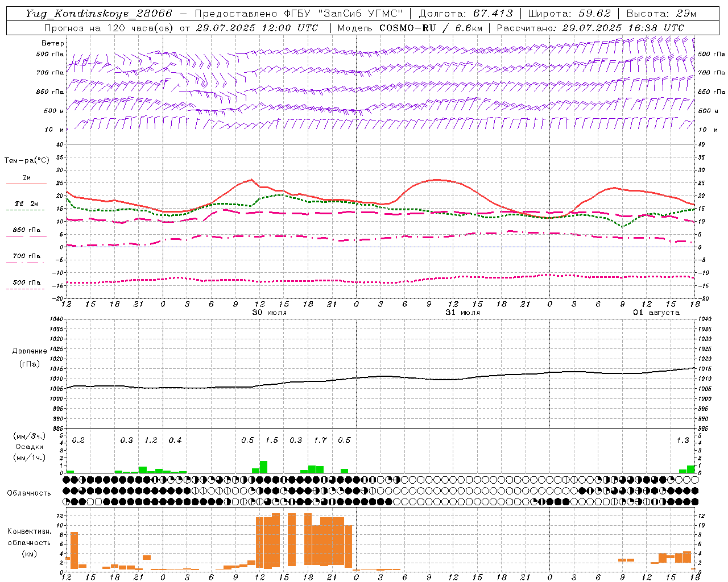Select the 31 июля date label
The image size is (728, 582).
(463, 313)
